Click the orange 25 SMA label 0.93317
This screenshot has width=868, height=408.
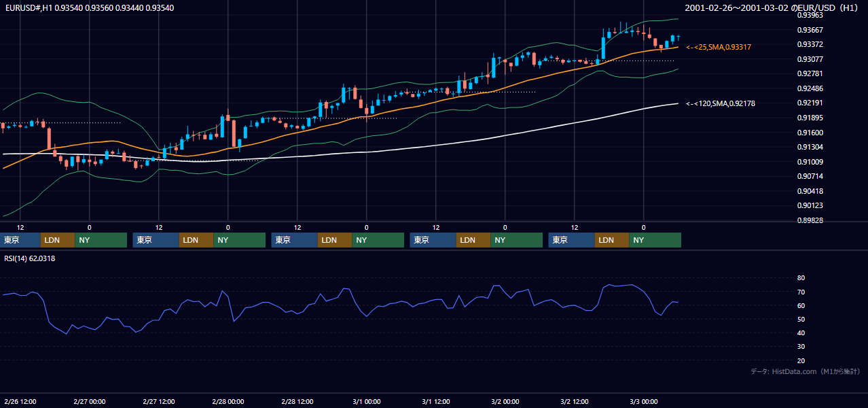click(x=719, y=47)
